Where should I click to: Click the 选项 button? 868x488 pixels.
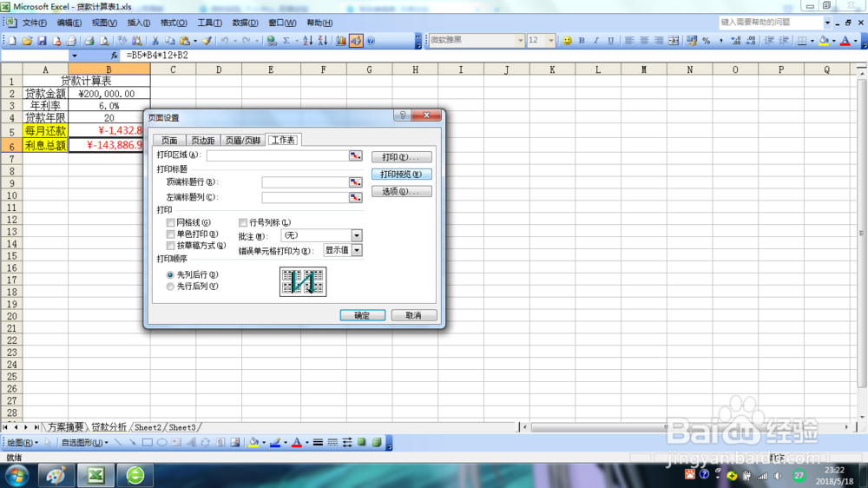pyautogui.click(x=401, y=191)
